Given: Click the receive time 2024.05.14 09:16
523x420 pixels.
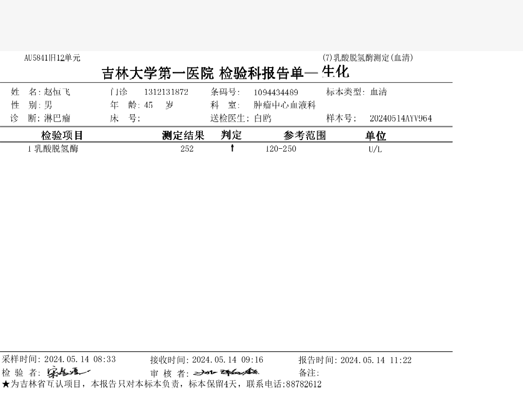Looking at the screenshot, I should click(228, 360).
